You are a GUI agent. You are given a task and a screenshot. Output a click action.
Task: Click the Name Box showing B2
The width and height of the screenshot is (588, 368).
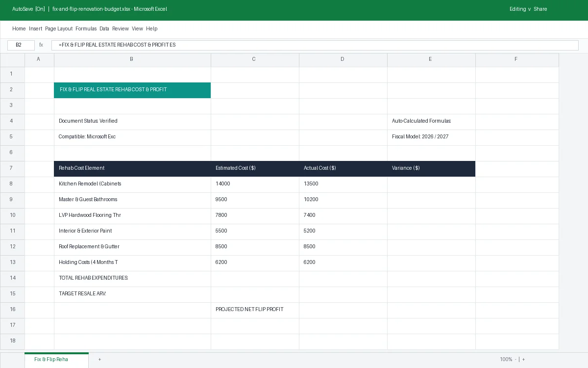[21, 45]
